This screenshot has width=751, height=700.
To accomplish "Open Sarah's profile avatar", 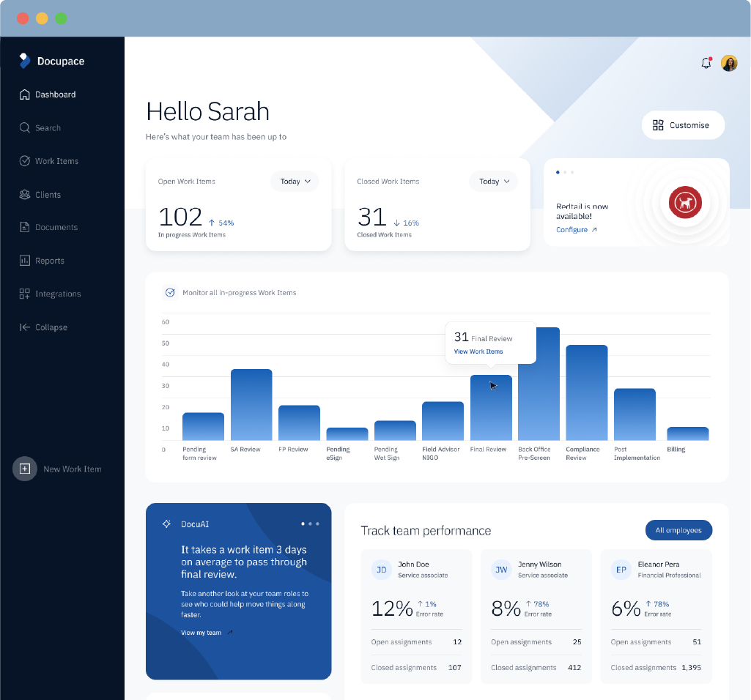I will coord(729,63).
